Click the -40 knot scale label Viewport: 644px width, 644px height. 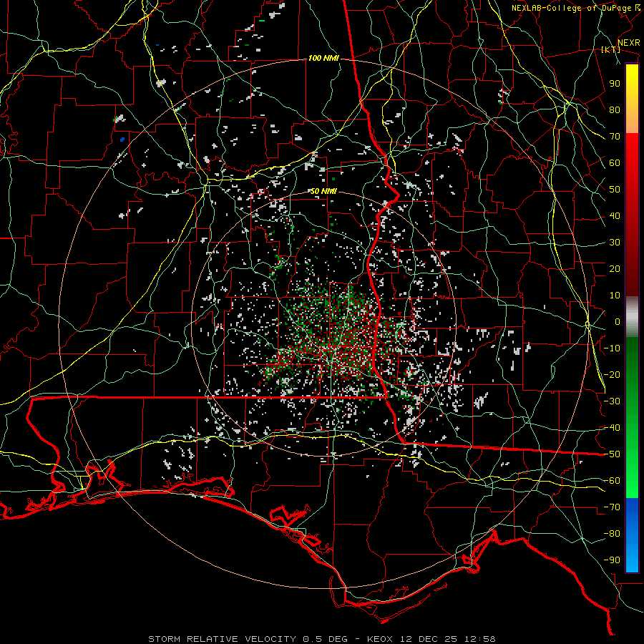click(x=612, y=428)
